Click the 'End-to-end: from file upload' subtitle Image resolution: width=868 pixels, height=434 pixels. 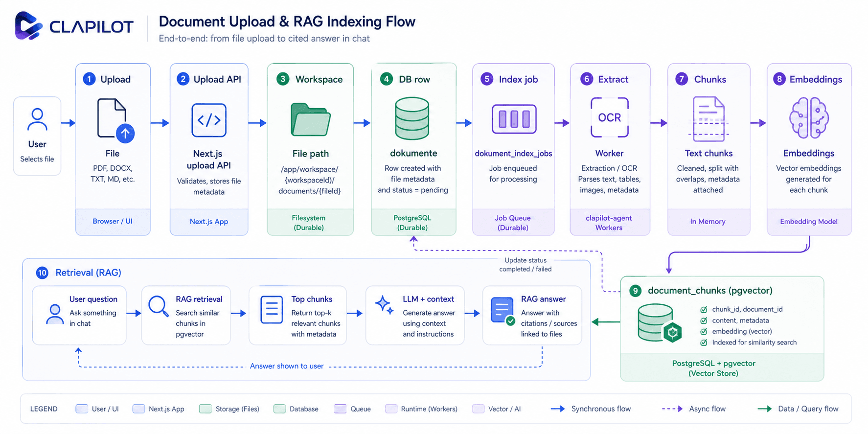[x=264, y=39]
